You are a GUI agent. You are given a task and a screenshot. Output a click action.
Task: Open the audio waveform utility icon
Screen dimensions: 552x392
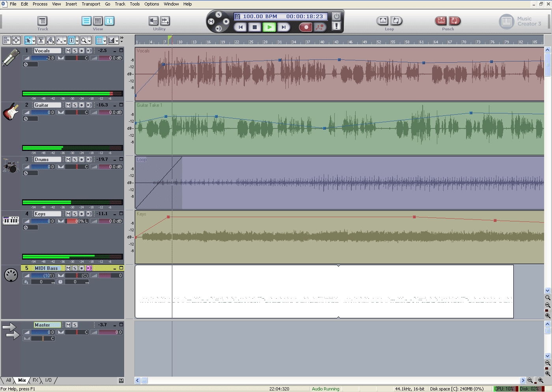tap(165, 21)
